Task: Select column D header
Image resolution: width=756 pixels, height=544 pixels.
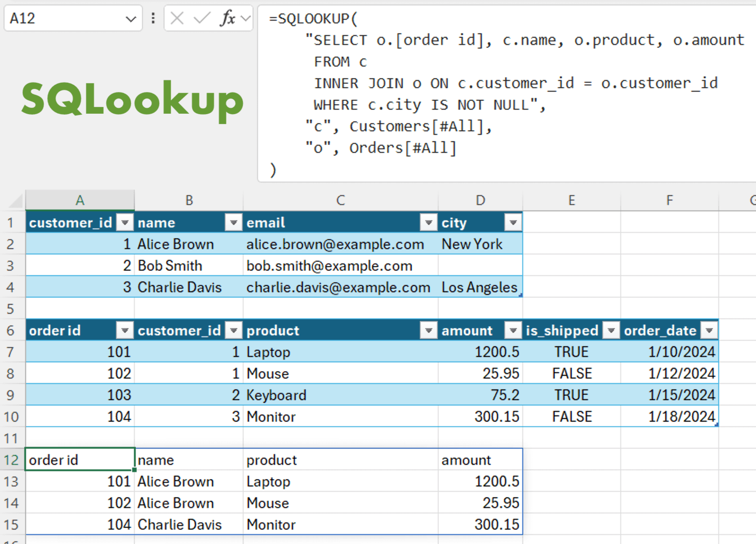Action: click(480, 200)
